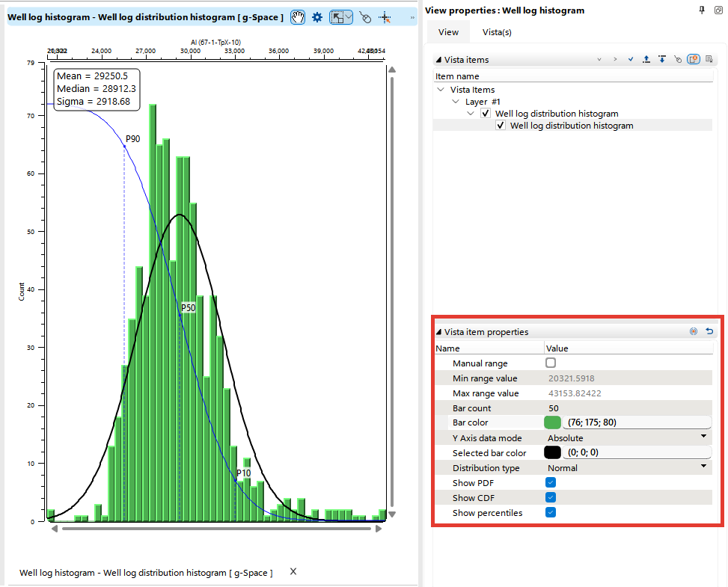The height and width of the screenshot is (587, 728).
Task: Click the reset icon in Vista item properties header
Action: (x=709, y=331)
